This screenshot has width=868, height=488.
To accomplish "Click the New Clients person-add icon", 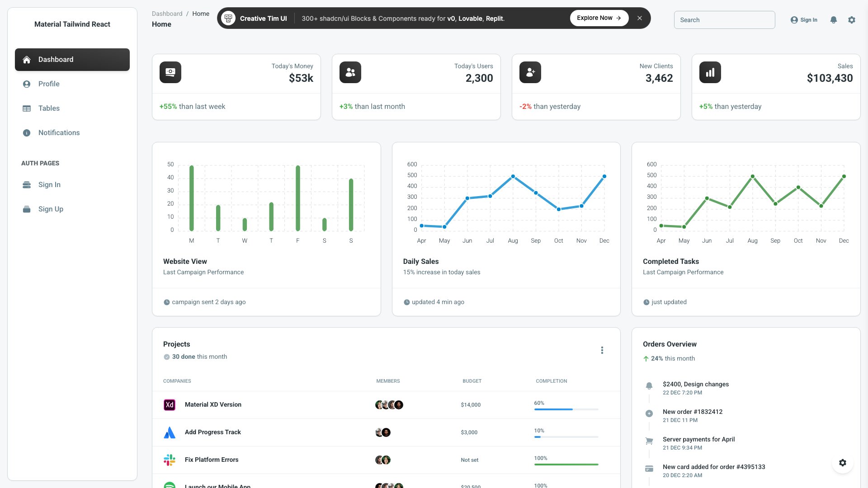I will pos(530,72).
